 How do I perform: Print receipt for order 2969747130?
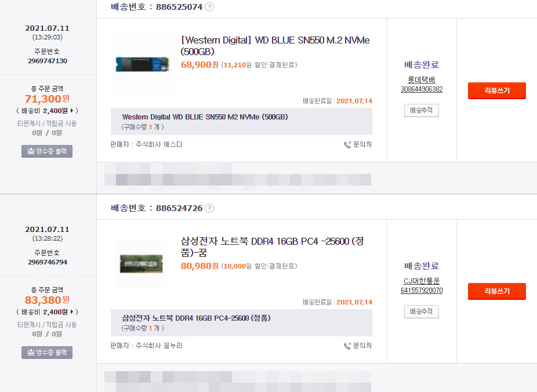[47, 151]
